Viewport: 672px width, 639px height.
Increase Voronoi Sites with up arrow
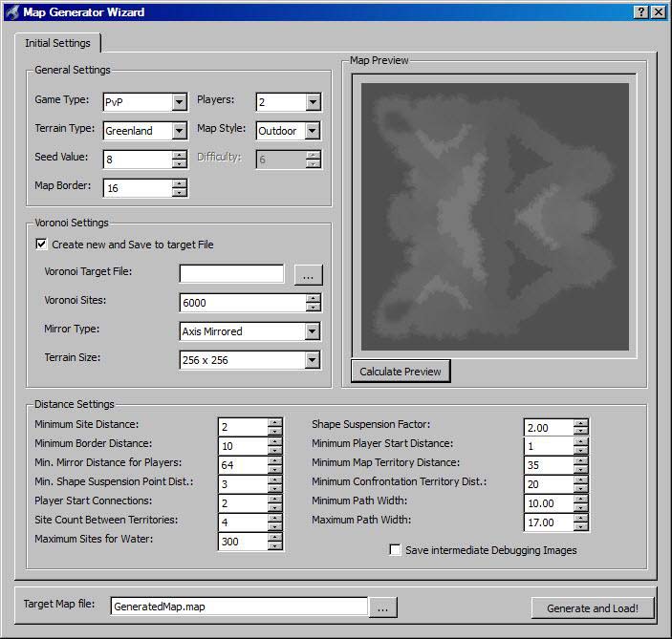[313, 298]
